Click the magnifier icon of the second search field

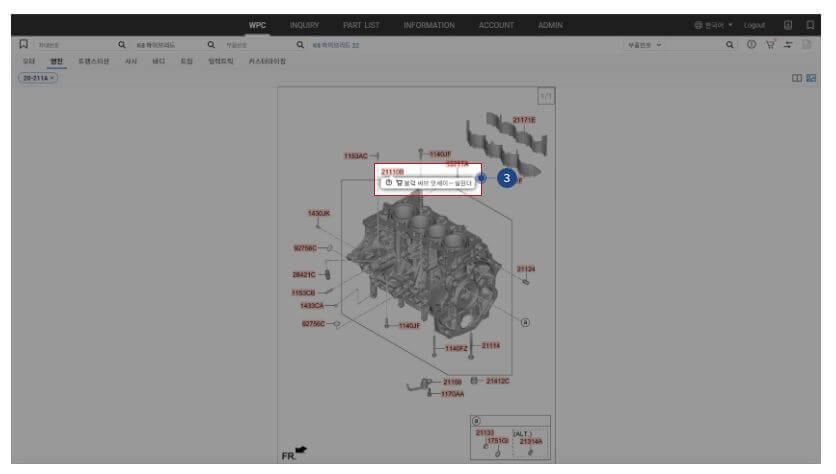pyautogui.click(x=211, y=45)
